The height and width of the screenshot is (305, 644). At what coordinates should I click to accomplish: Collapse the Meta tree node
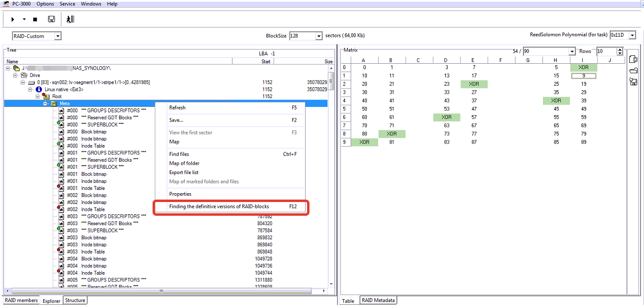click(45, 103)
